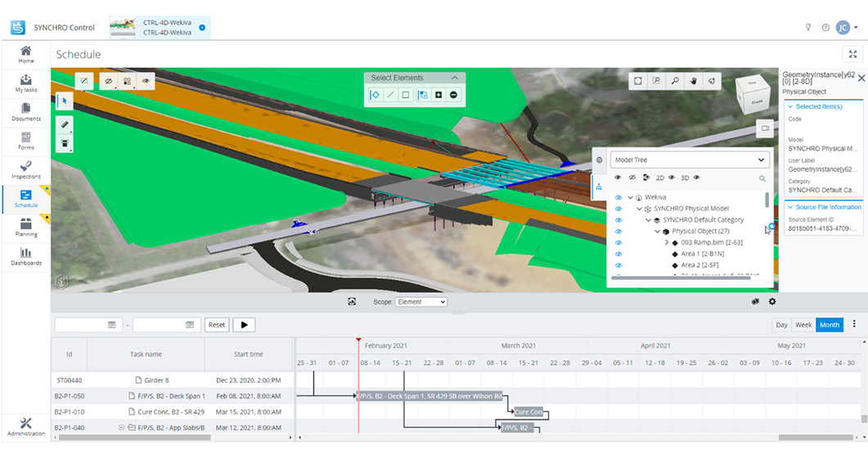
Task: Toggle visibility of Physical Object (27)
Action: [618, 231]
